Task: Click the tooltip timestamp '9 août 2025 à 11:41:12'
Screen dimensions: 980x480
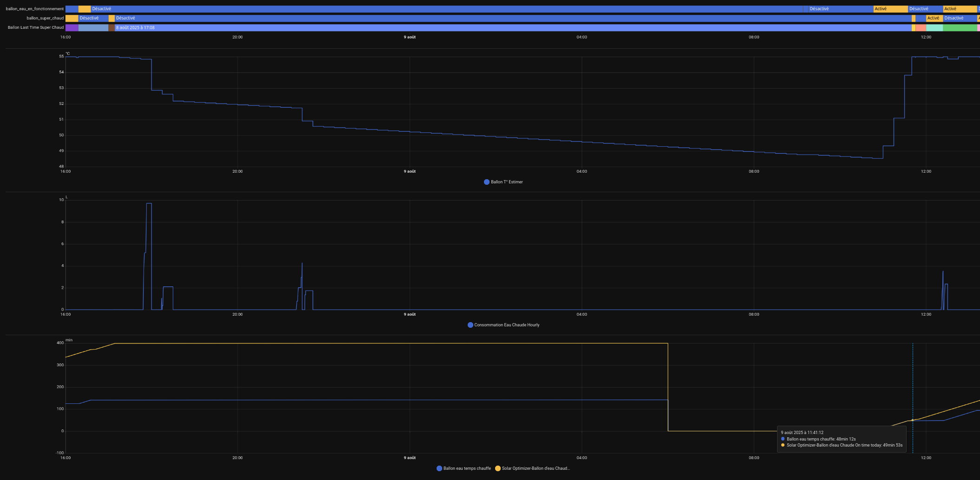Action: click(802, 433)
